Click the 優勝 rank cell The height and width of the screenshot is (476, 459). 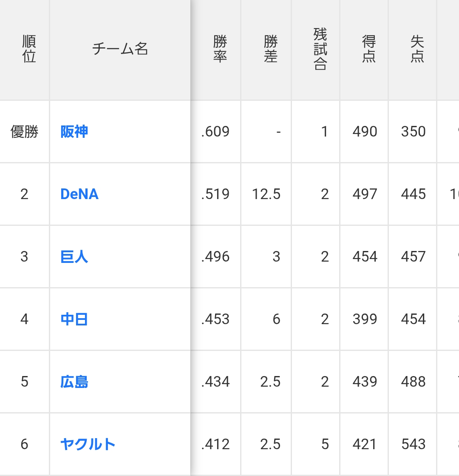click(25, 132)
